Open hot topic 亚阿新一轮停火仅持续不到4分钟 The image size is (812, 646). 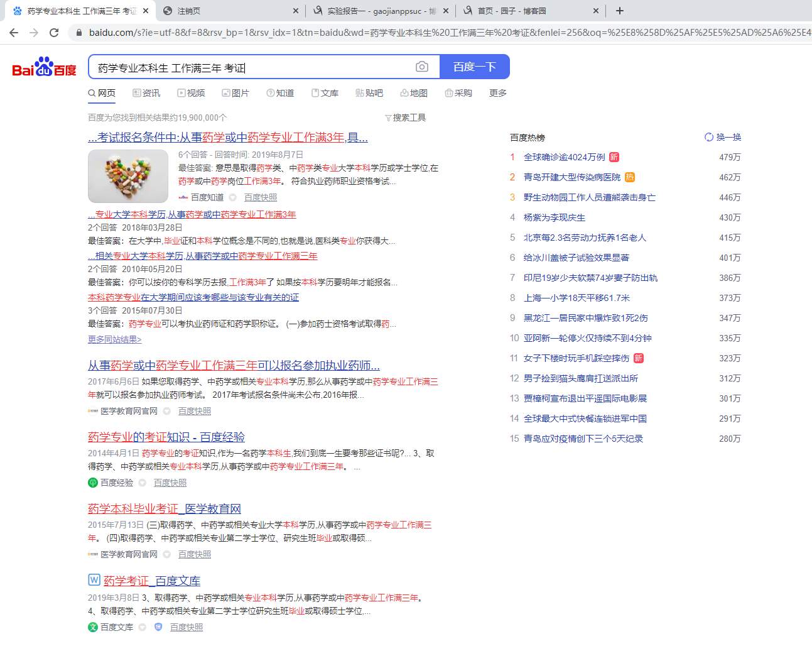click(x=588, y=338)
